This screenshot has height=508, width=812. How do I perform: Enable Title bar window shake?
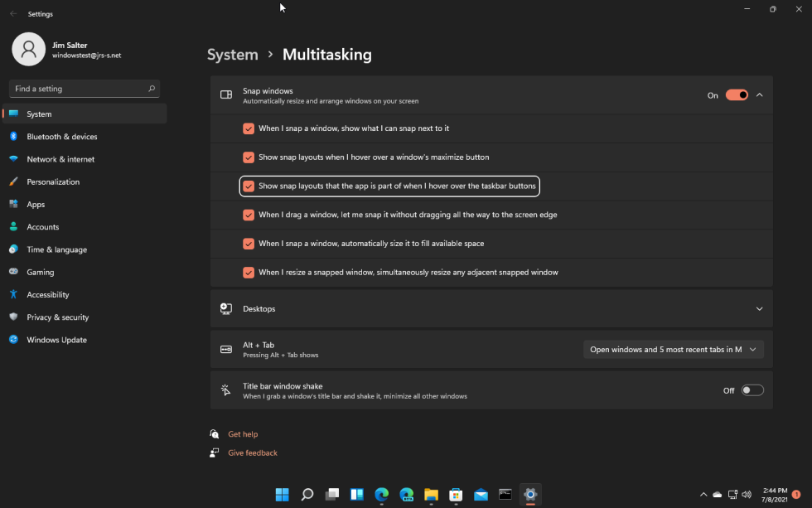click(x=752, y=389)
